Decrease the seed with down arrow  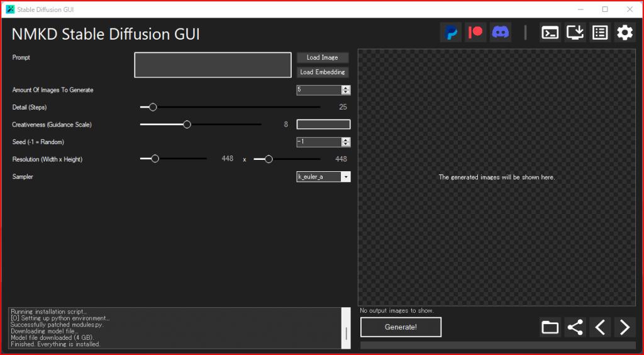pos(346,144)
